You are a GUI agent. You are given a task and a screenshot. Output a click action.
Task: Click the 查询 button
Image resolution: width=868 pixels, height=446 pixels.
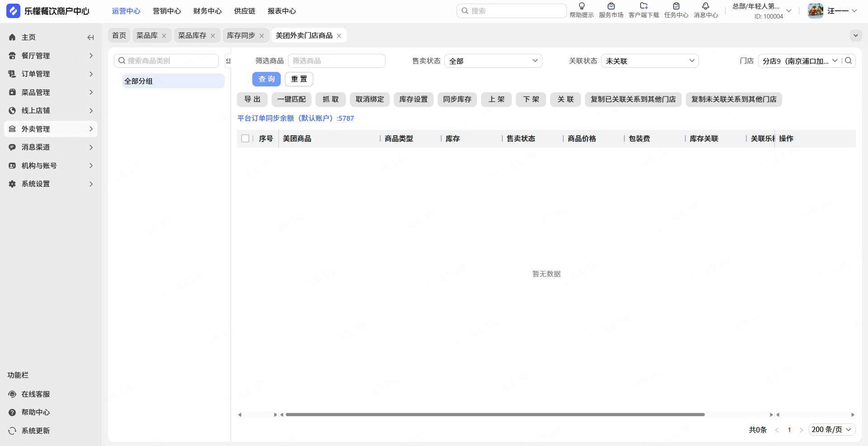(266, 79)
